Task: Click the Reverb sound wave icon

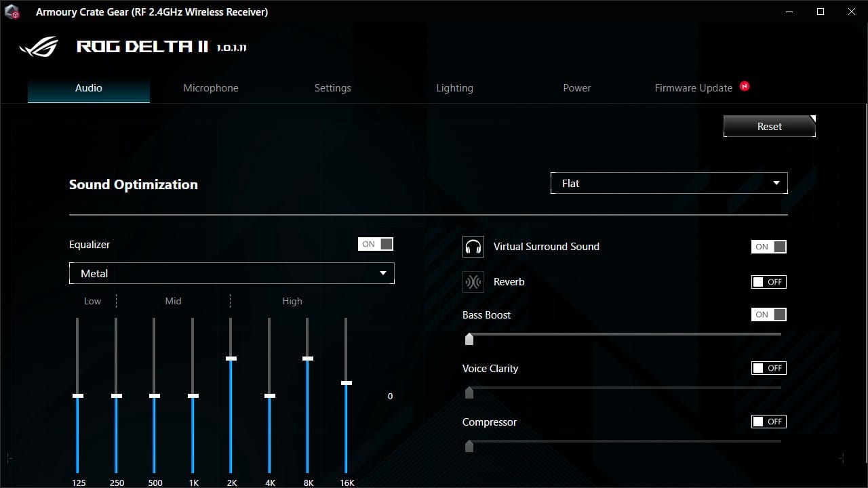Action: click(x=473, y=282)
